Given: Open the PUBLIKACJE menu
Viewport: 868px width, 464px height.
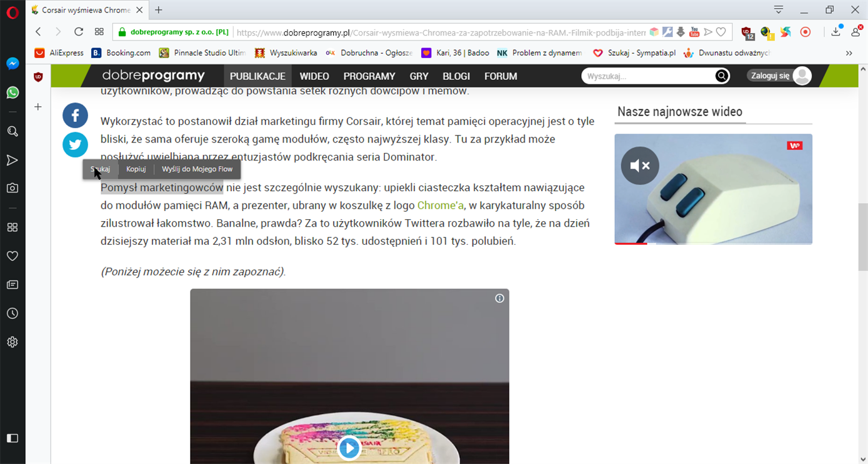Looking at the screenshot, I should coord(257,76).
